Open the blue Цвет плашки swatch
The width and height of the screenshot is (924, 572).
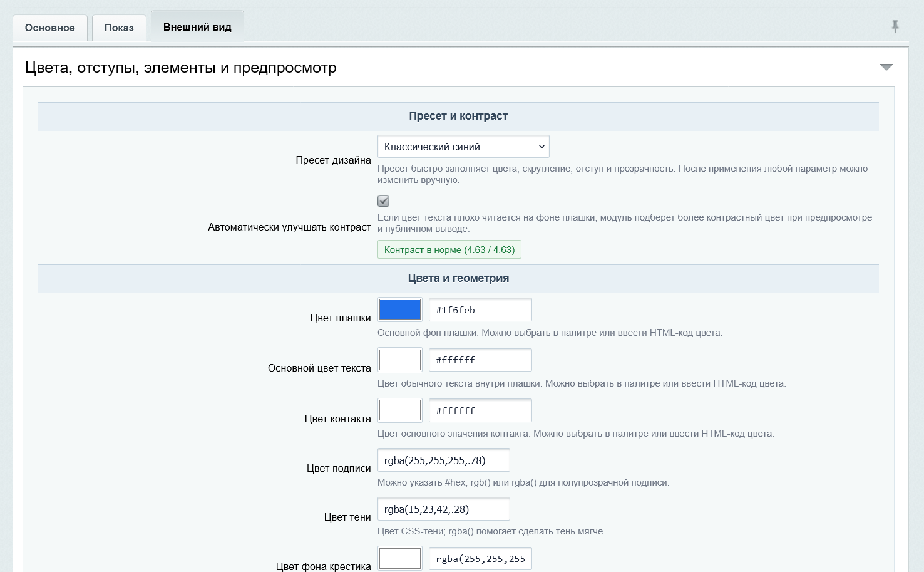400,309
